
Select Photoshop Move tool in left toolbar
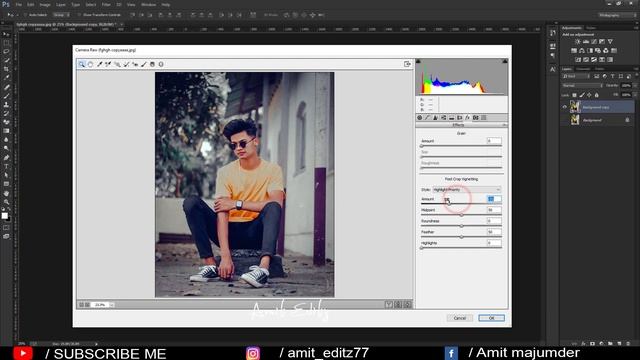coord(6,34)
